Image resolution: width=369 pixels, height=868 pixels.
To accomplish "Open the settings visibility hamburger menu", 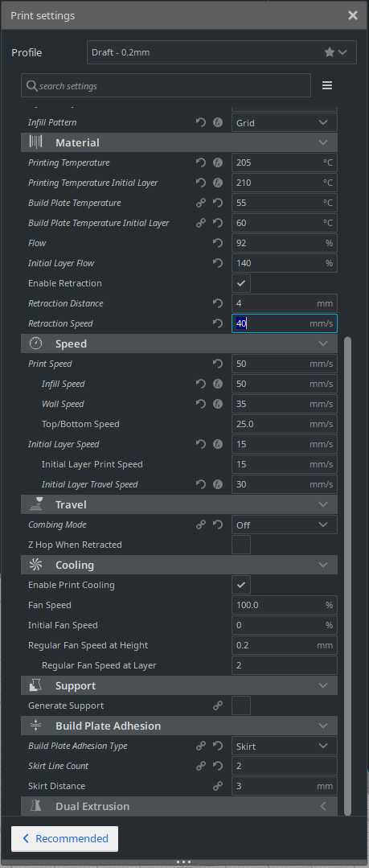I will (327, 85).
